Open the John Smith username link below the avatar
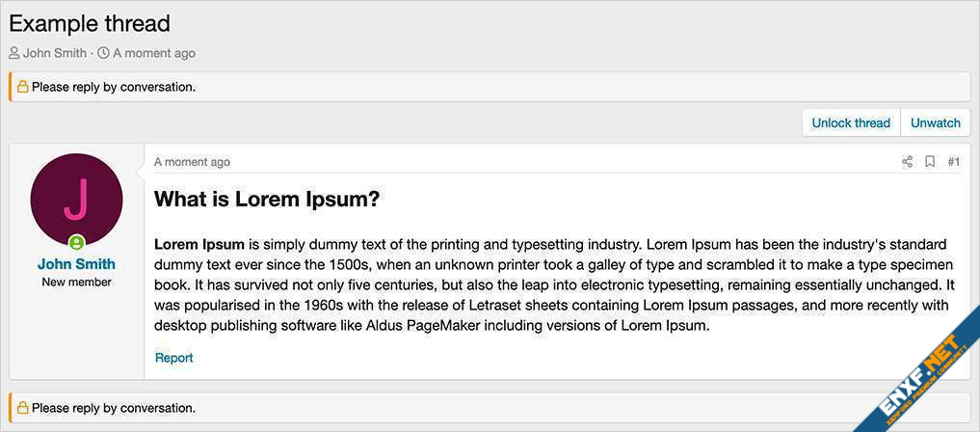980x432 pixels. [76, 263]
